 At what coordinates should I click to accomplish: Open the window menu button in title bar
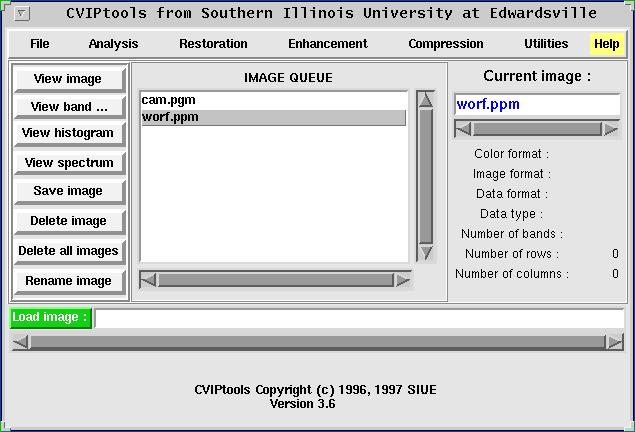22,14
